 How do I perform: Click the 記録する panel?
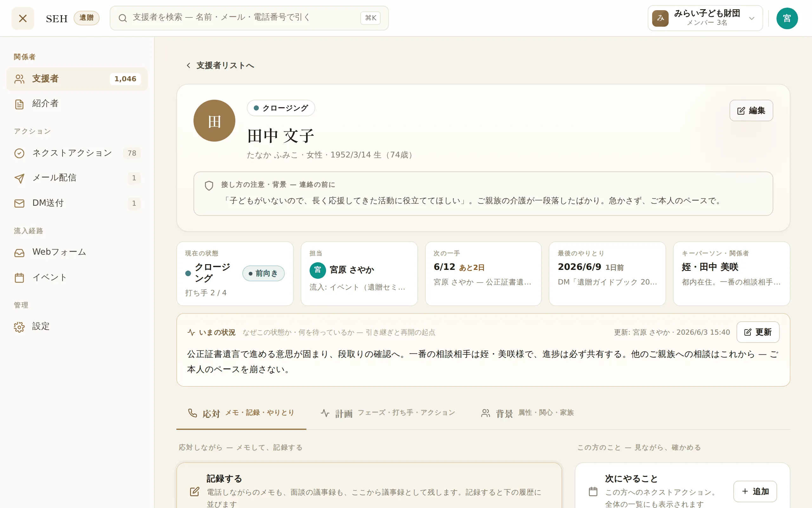[369, 485]
